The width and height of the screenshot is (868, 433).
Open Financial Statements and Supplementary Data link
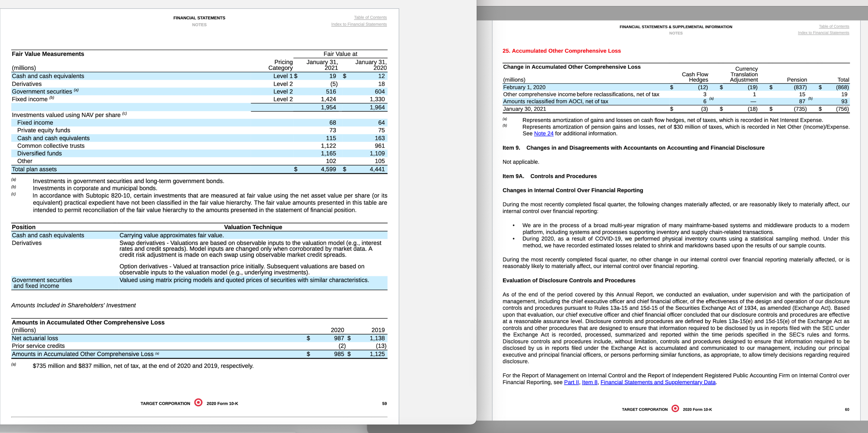(x=658, y=382)
